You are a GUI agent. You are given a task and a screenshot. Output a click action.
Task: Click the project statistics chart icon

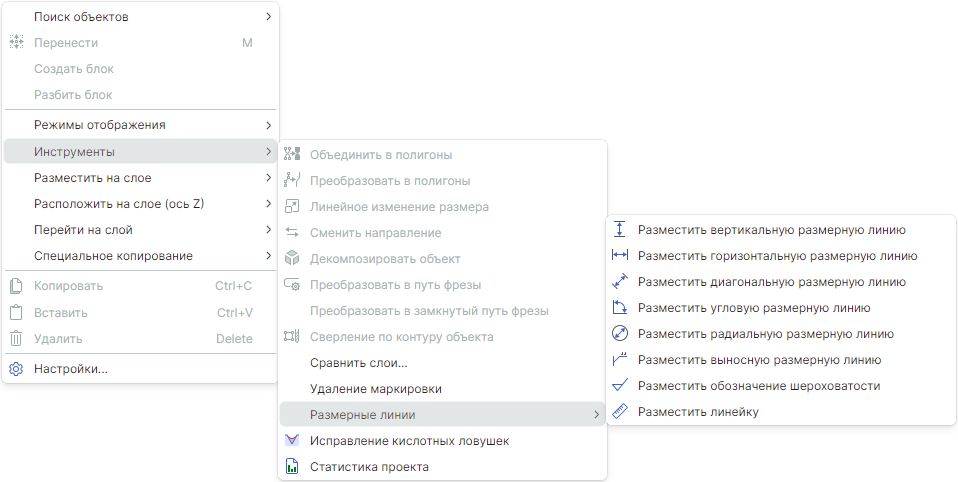click(292, 466)
